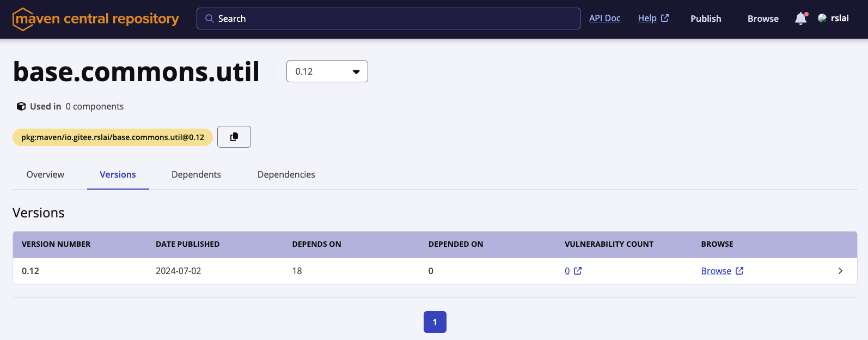The width and height of the screenshot is (868, 340).
Task: Click the Depended On value 0
Action: [x=431, y=271]
